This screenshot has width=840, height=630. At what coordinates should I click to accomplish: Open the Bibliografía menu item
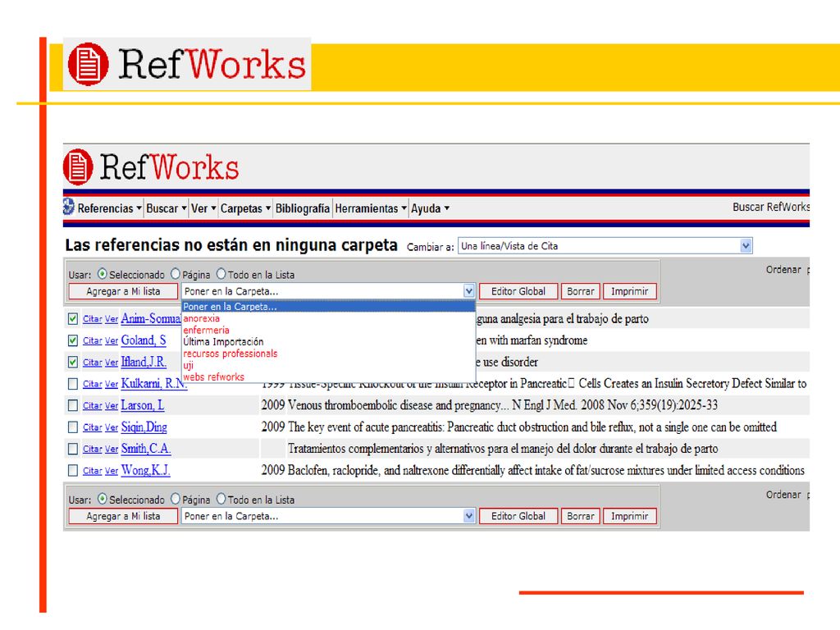coord(302,208)
